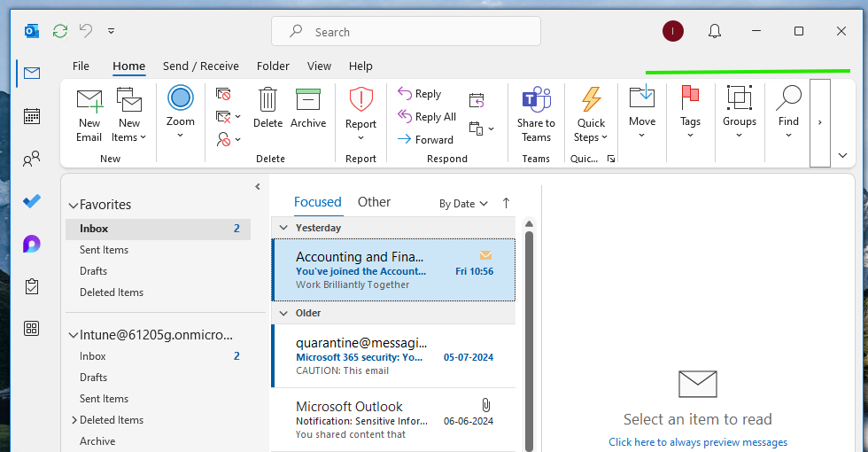Collapse the Older message group
868x452 pixels.
[284, 314]
